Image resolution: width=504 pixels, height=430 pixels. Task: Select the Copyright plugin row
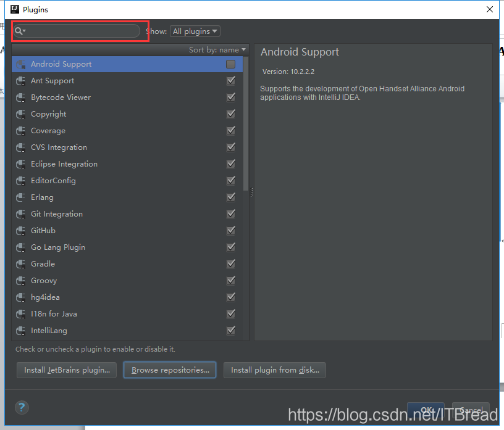[127, 114]
